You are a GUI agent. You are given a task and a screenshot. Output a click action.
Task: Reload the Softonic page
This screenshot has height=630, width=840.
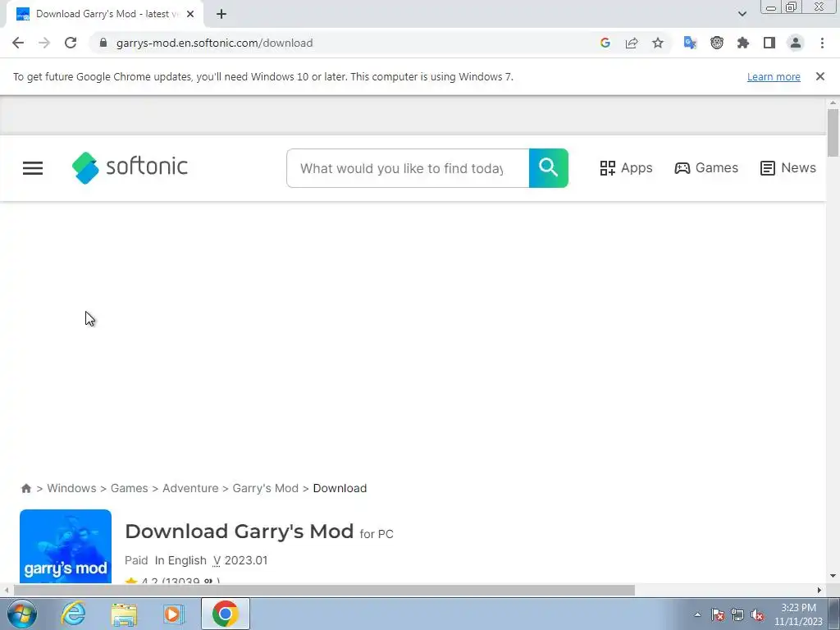[x=71, y=43]
